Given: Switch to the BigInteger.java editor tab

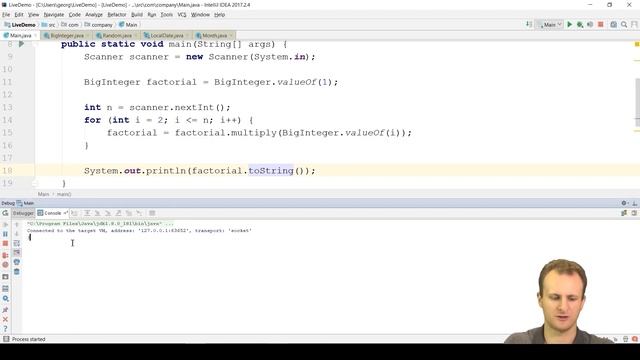Looking at the screenshot, I should [66, 36].
